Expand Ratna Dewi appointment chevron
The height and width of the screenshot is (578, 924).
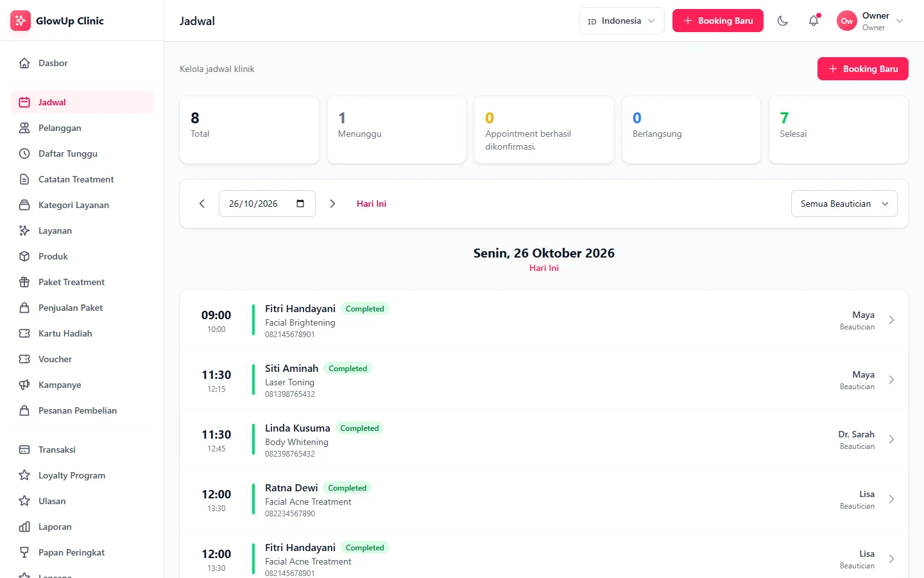click(x=891, y=499)
